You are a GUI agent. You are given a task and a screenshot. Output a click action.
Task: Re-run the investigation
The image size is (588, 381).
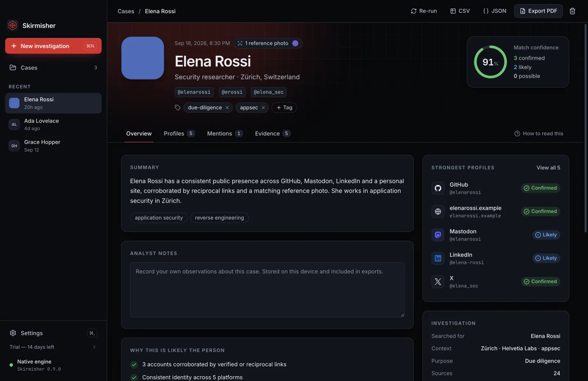click(424, 11)
